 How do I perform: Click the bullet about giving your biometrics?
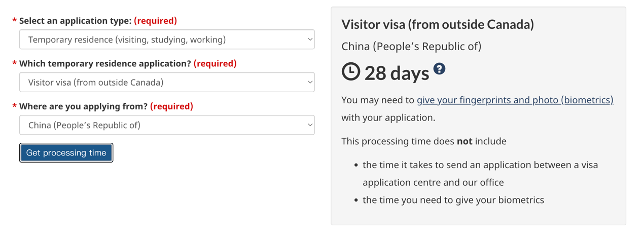coord(453,200)
